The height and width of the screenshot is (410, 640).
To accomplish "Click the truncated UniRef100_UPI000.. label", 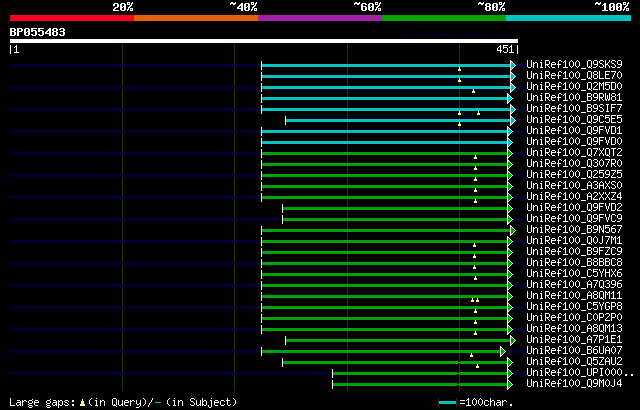I will [580, 373].
